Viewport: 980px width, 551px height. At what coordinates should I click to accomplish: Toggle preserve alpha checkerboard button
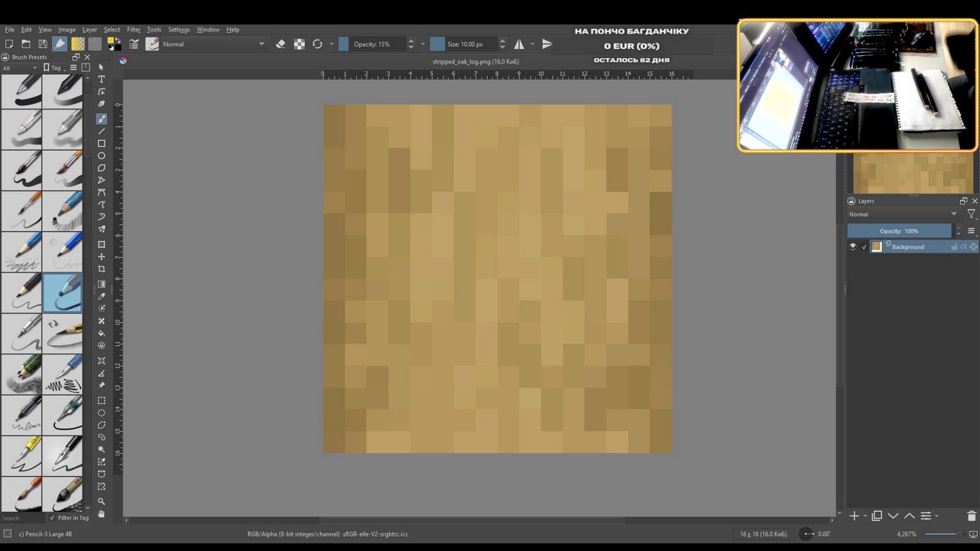click(x=299, y=44)
